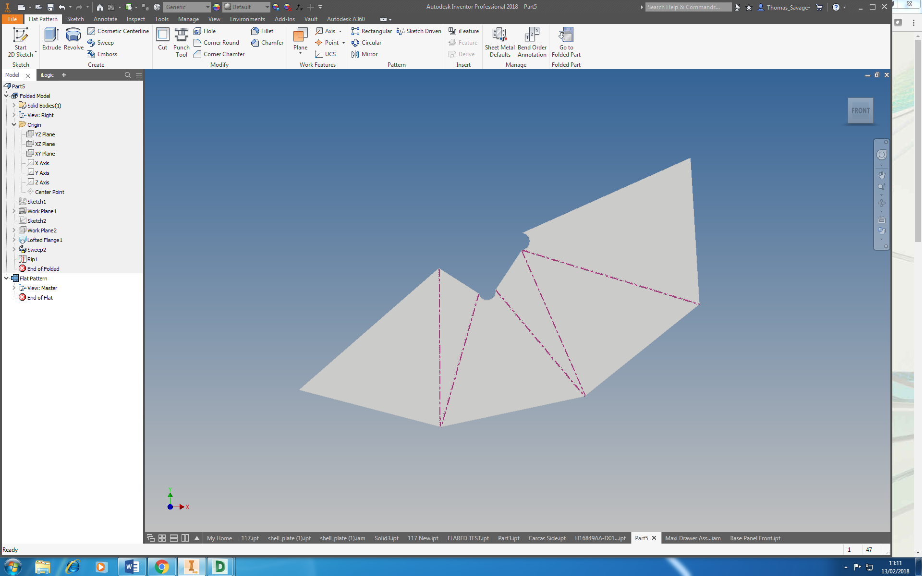Select the iFeature insert tool
Viewport: 924px width, 582px height.
463,31
